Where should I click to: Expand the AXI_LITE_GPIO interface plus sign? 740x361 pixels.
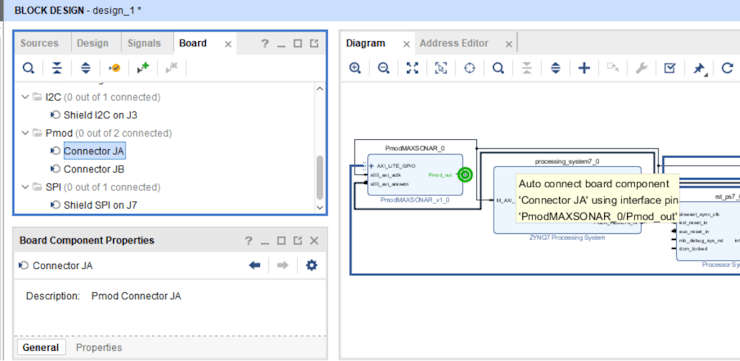371,166
